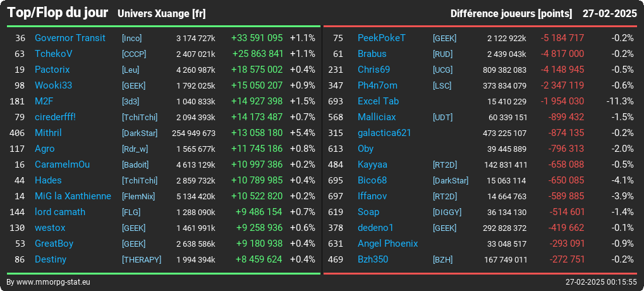The image size is (644, 291).
Task: Select player Brabus
Action: click(372, 54)
